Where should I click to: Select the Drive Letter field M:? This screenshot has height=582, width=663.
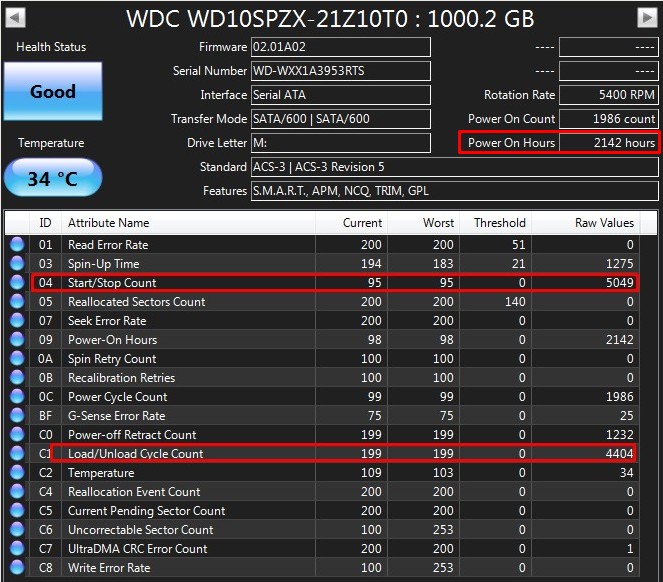click(x=341, y=143)
